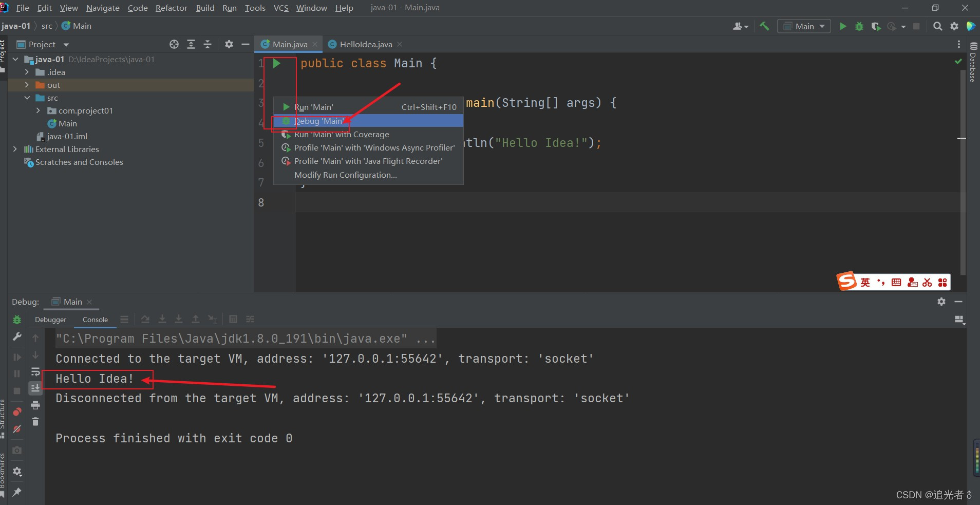The image size is (980, 505).
Task: Open Main run configuration dropdown
Action: (804, 26)
